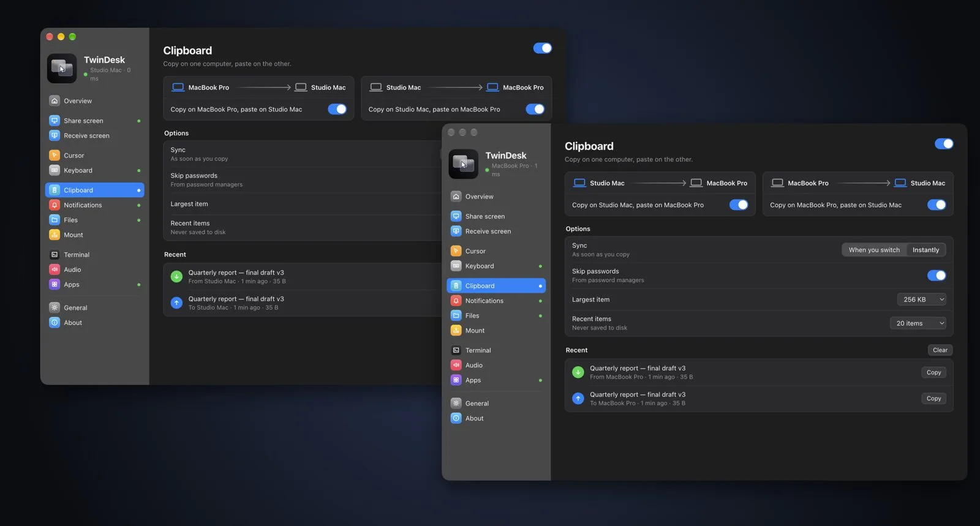Select Clipboard in front window sidebar

(496, 286)
